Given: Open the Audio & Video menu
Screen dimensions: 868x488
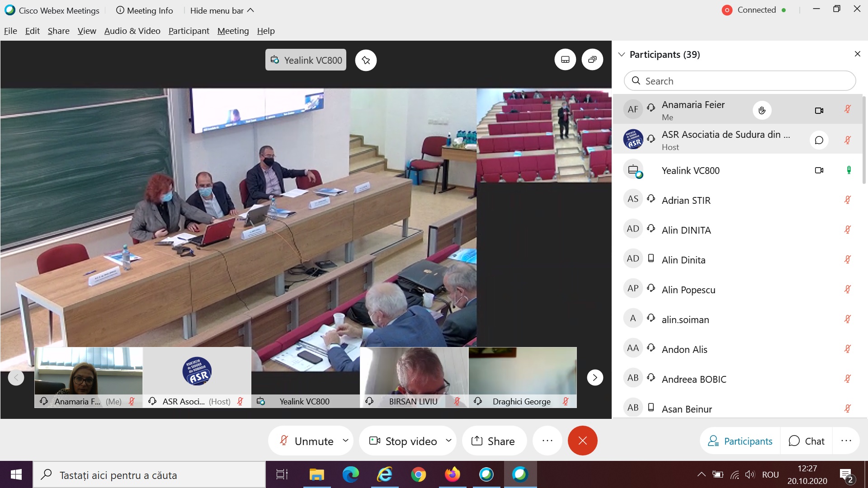Looking at the screenshot, I should (x=132, y=31).
